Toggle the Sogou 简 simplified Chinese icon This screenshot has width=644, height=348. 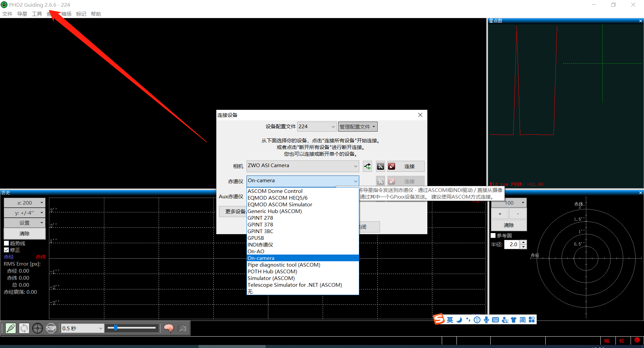[523, 320]
